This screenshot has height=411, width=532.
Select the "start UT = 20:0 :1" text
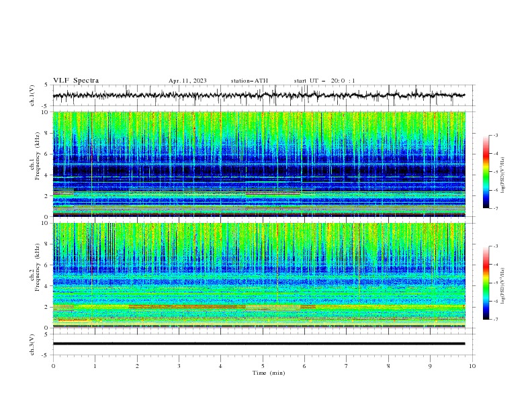tap(324, 81)
